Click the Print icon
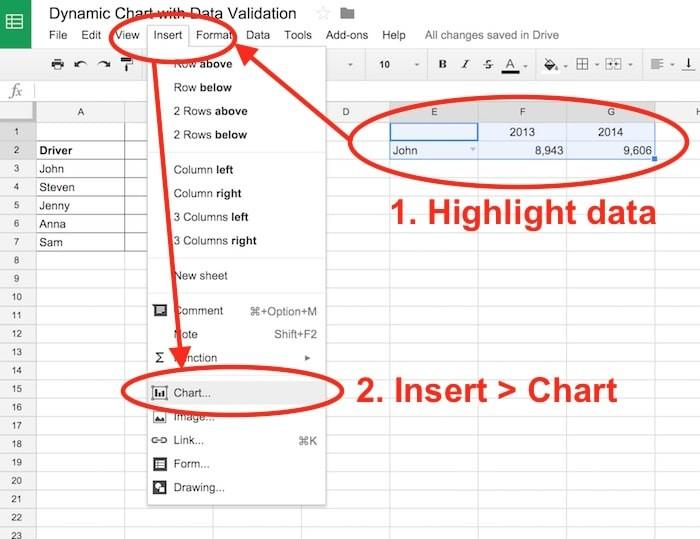The image size is (700, 539). pyautogui.click(x=58, y=64)
